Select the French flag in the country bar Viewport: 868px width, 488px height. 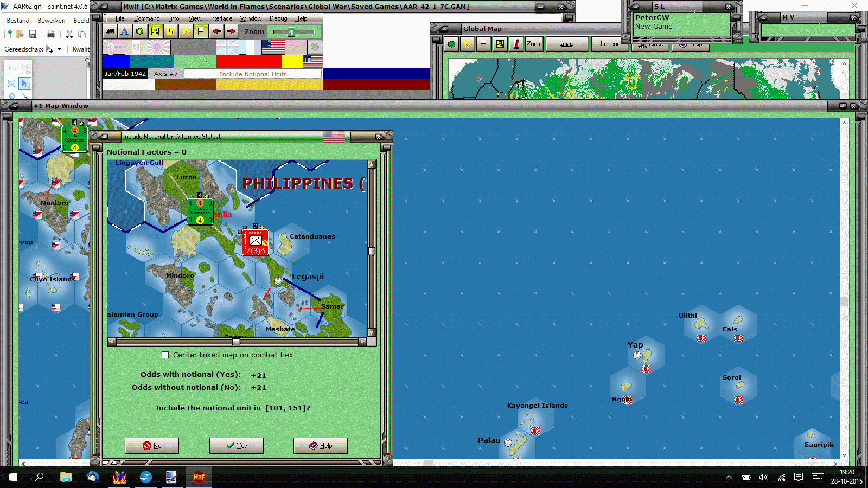click(x=250, y=47)
